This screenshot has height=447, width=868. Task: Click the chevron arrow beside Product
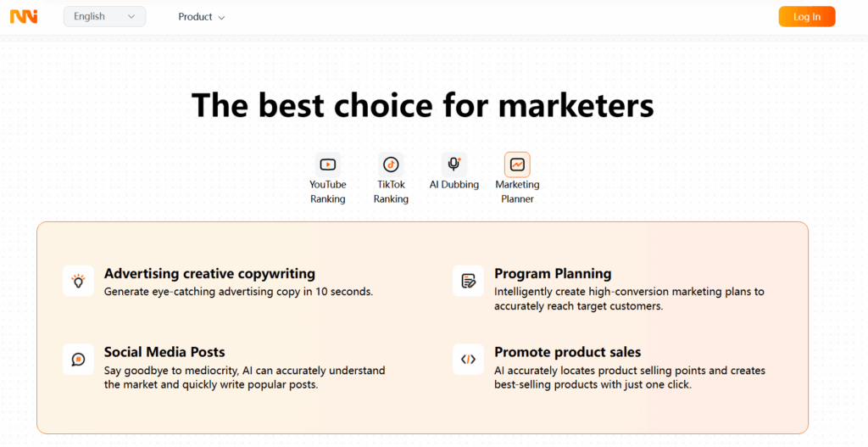pyautogui.click(x=221, y=18)
